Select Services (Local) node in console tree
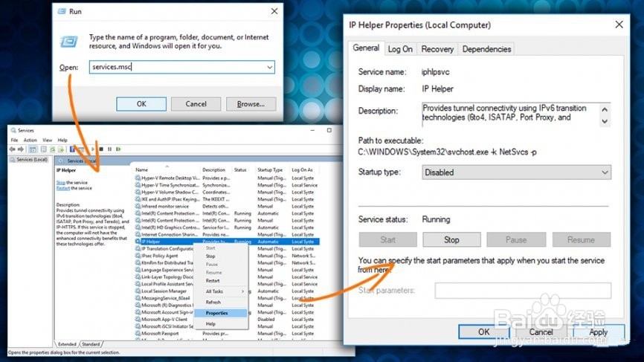Viewport: 644px width, 362px height. point(29,159)
